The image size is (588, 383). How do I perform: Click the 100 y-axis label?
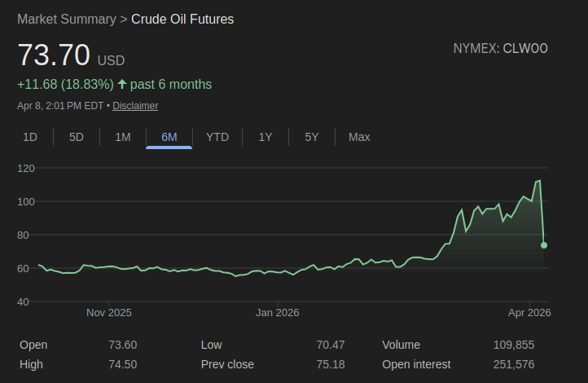pos(26,202)
